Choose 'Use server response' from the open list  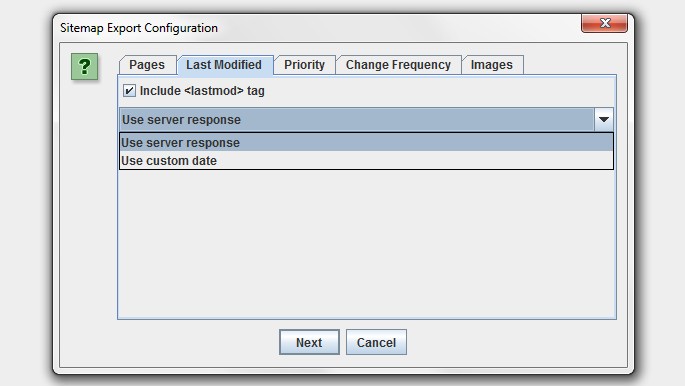pyautogui.click(x=366, y=142)
